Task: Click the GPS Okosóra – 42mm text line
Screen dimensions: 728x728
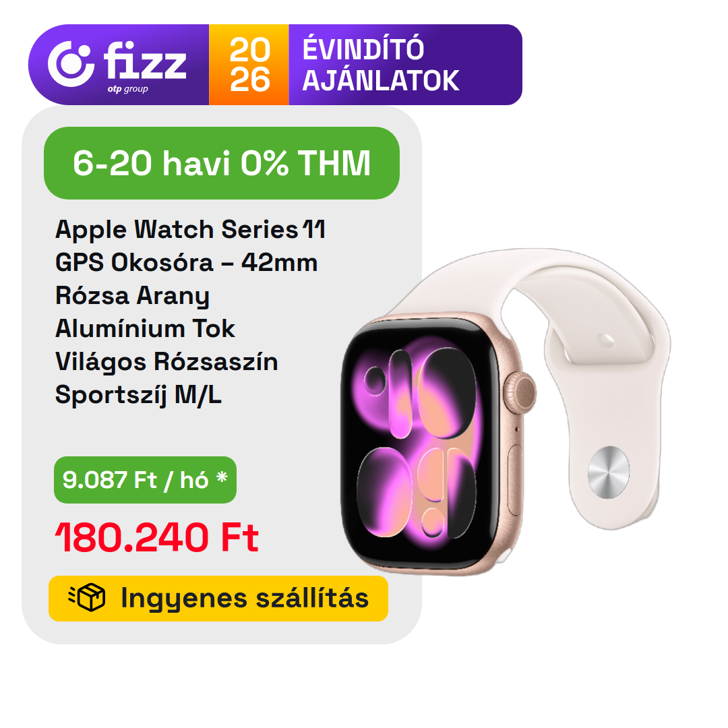Action: 187,262
